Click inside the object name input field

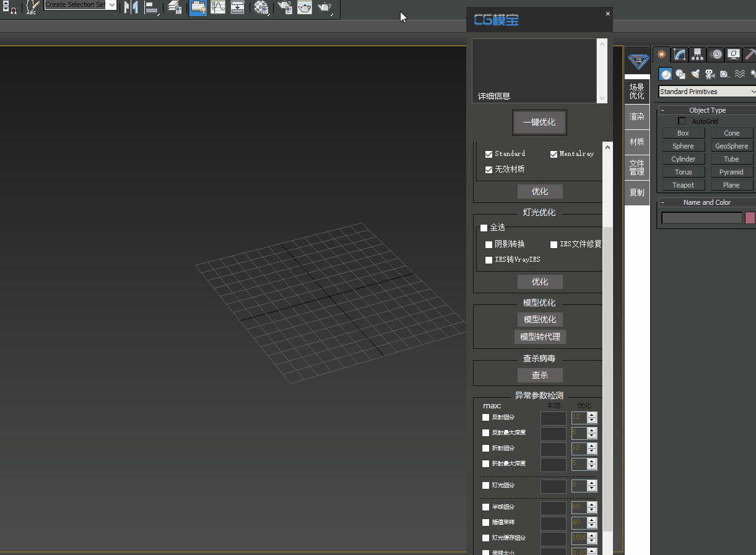pyautogui.click(x=702, y=217)
